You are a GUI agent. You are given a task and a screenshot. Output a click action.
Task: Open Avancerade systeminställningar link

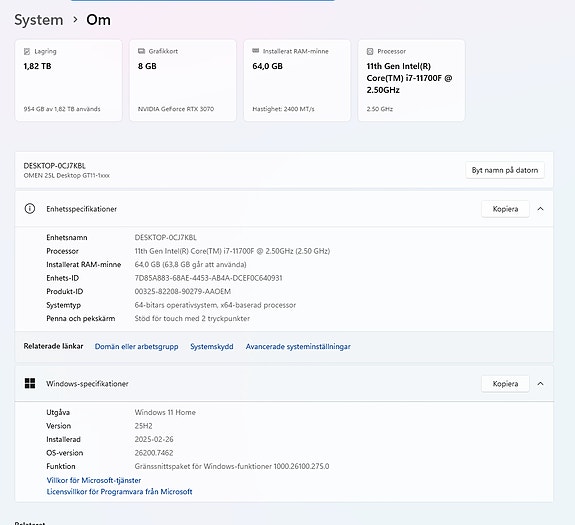298,346
